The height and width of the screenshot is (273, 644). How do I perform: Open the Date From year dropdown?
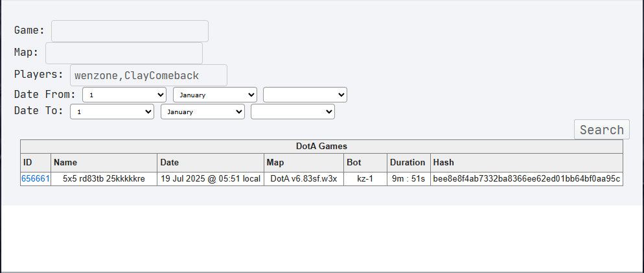pyautogui.click(x=305, y=95)
